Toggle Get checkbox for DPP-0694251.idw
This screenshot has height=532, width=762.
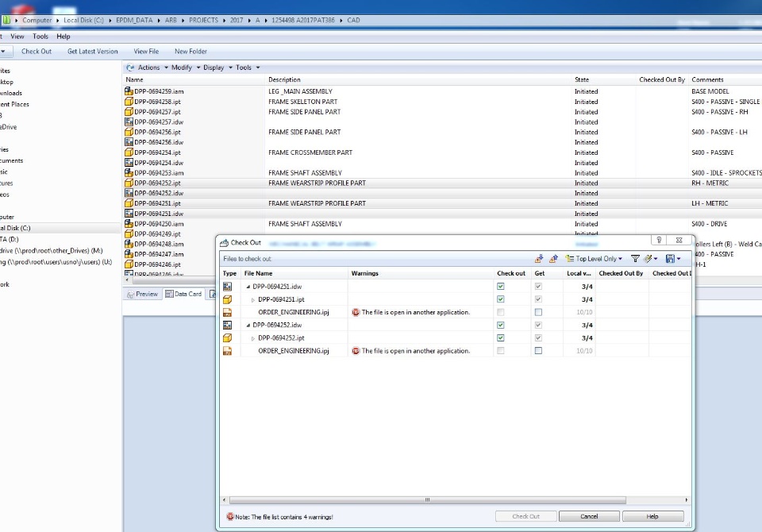point(538,287)
